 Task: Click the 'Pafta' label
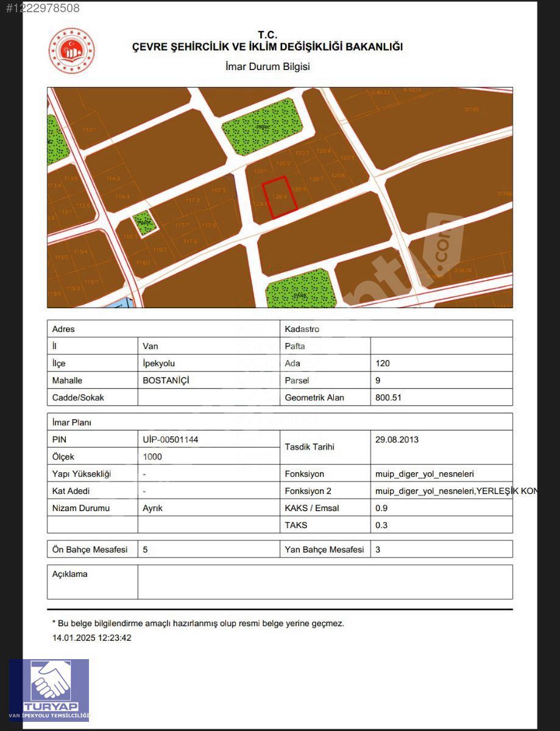point(295,346)
